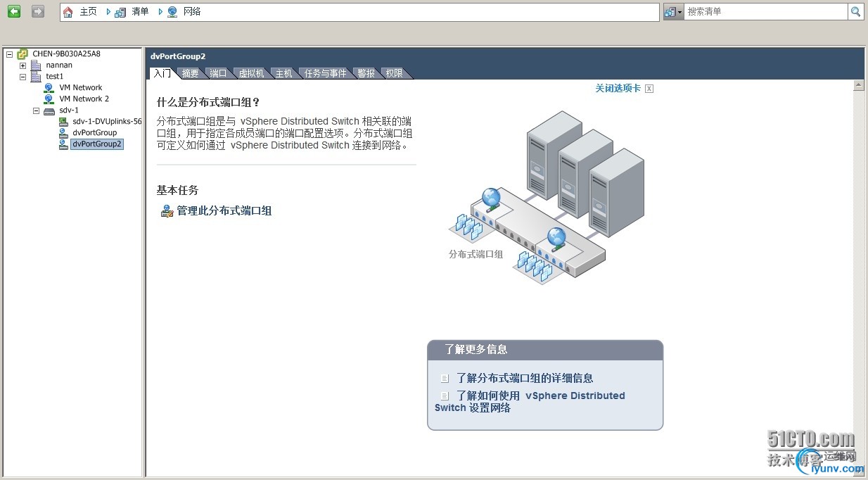The image size is (868, 480).
Task: Open the 权限 tab
Action: click(394, 73)
